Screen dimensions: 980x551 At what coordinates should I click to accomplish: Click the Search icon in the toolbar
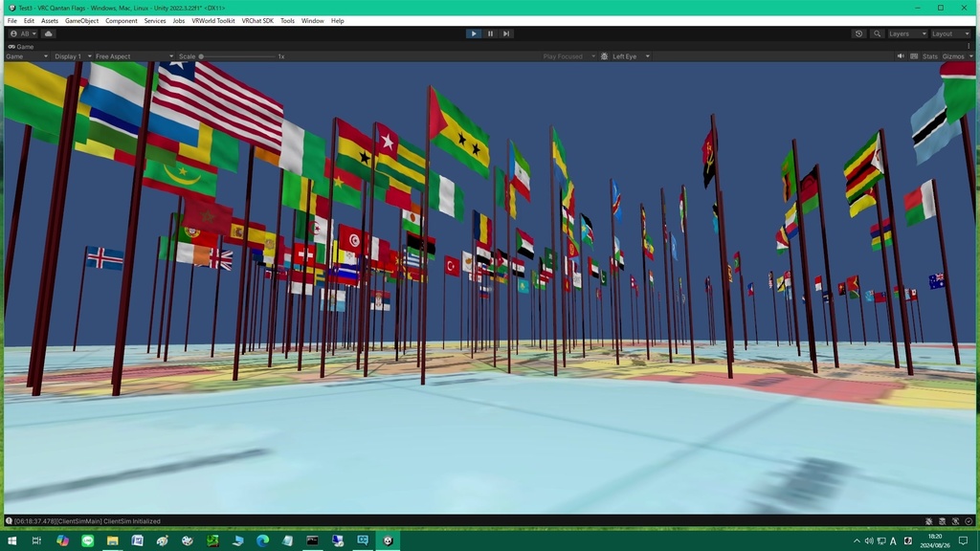(877, 33)
